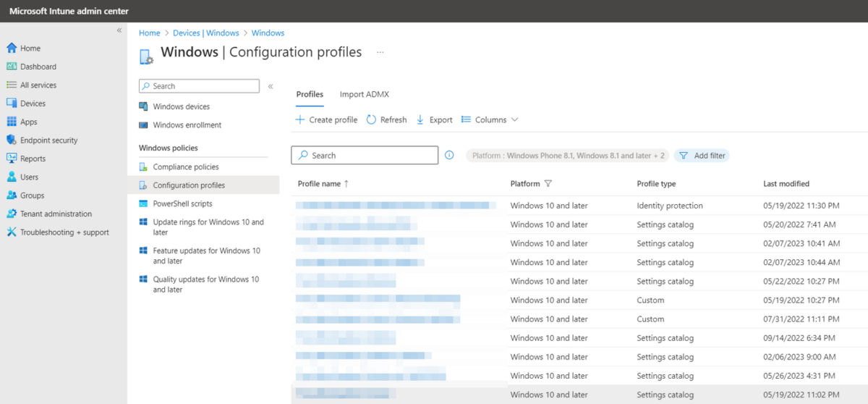Select PowerShell scripts in Windows policies
This screenshot has height=404, width=868.
[182, 203]
